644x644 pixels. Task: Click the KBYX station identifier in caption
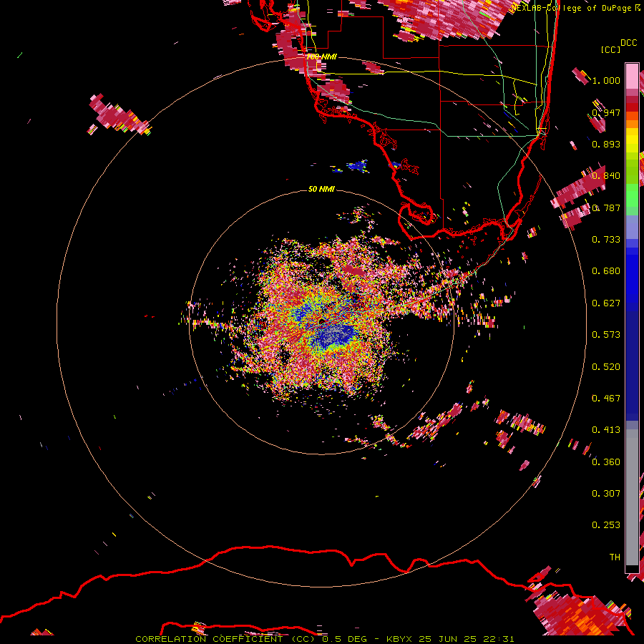399,639
